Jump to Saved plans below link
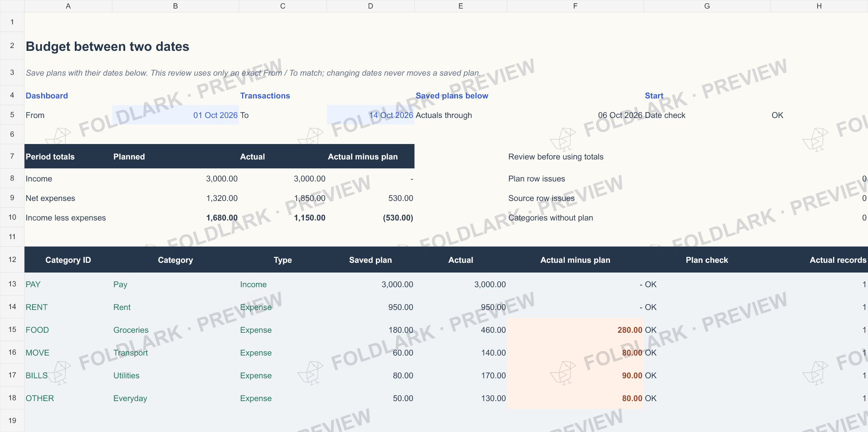This screenshot has height=432, width=868. coord(452,96)
